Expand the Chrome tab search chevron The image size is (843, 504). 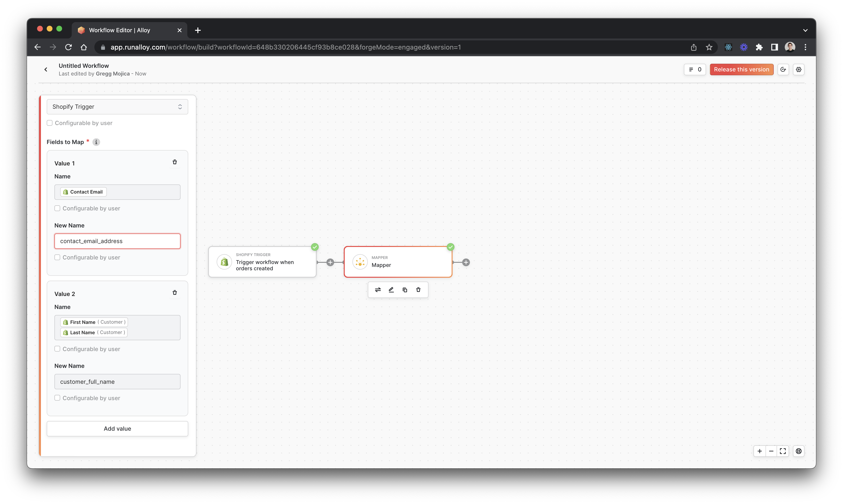(805, 30)
